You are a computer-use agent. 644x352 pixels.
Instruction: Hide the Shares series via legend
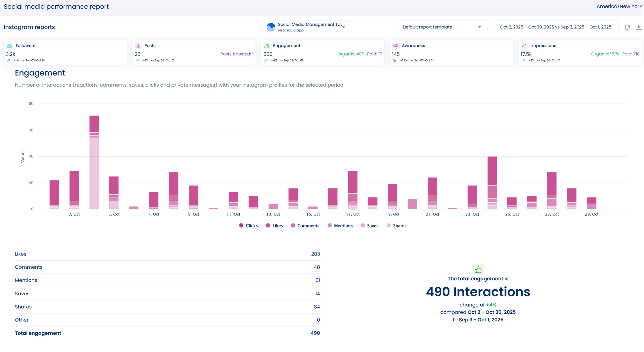point(396,226)
